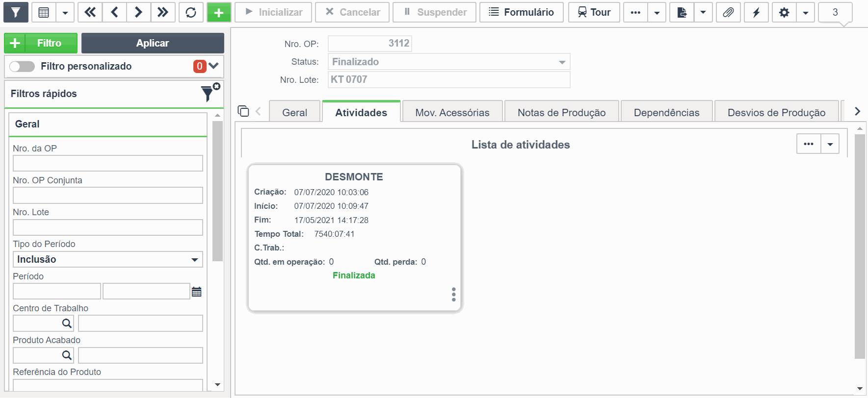The image size is (868, 398).
Task: Click the Referência do Produto input field
Action: point(108,385)
